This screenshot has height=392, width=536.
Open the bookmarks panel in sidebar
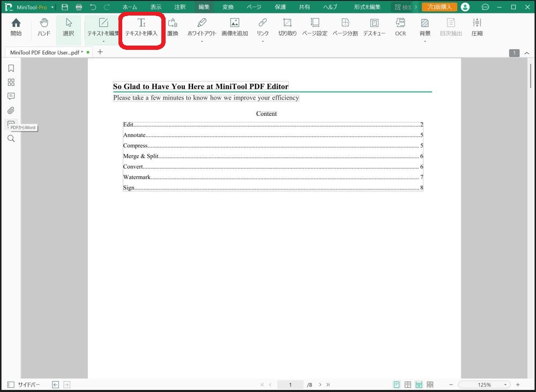point(11,69)
